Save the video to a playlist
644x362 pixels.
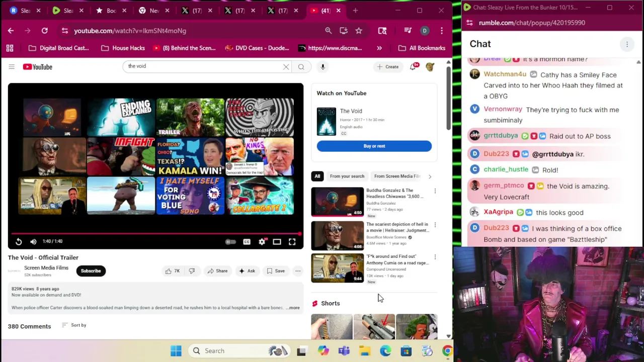pos(276,271)
